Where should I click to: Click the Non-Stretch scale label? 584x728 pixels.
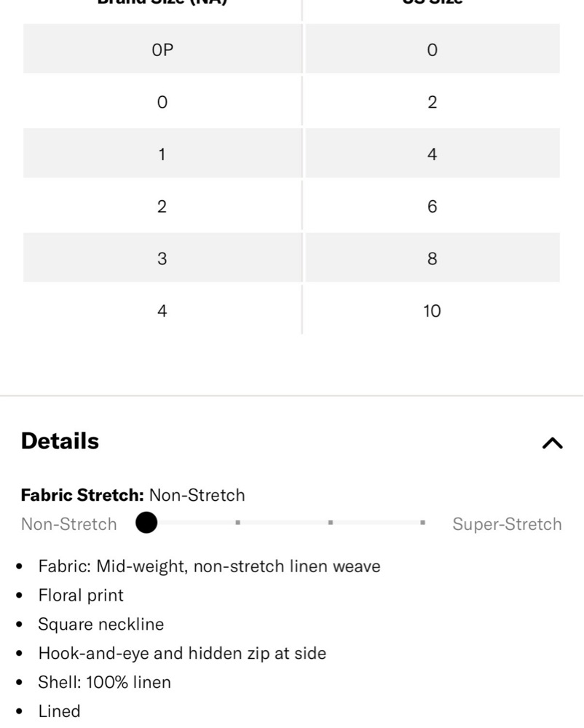(68, 523)
